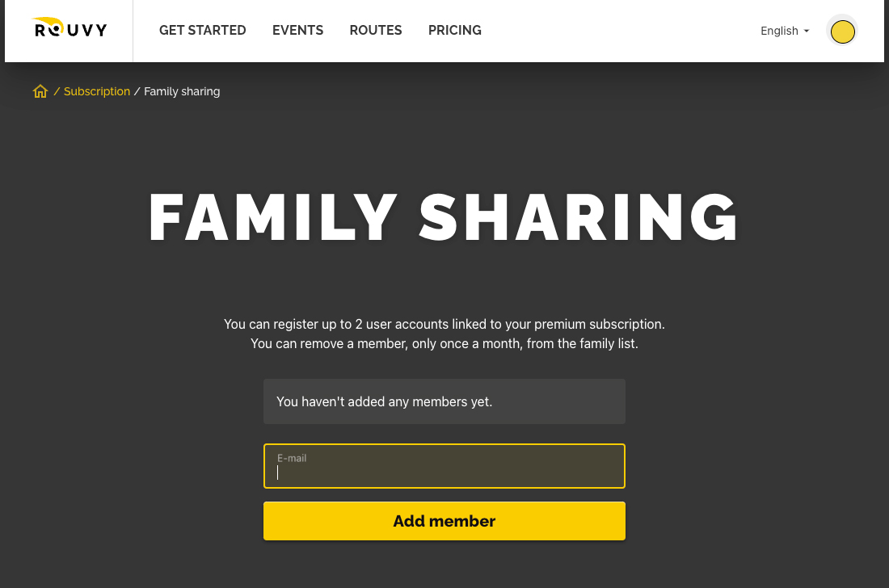
Task: Click the text cursor inside the E-mail box
Action: click(278, 473)
